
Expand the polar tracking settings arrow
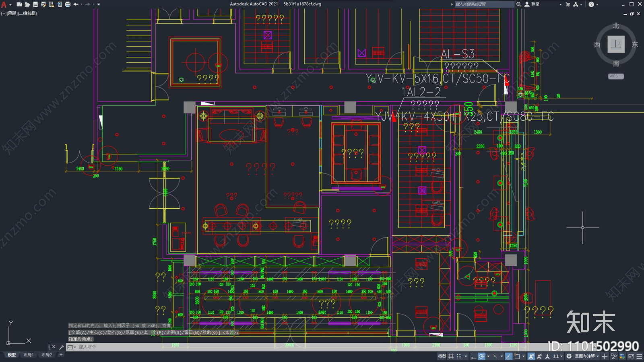point(488,356)
